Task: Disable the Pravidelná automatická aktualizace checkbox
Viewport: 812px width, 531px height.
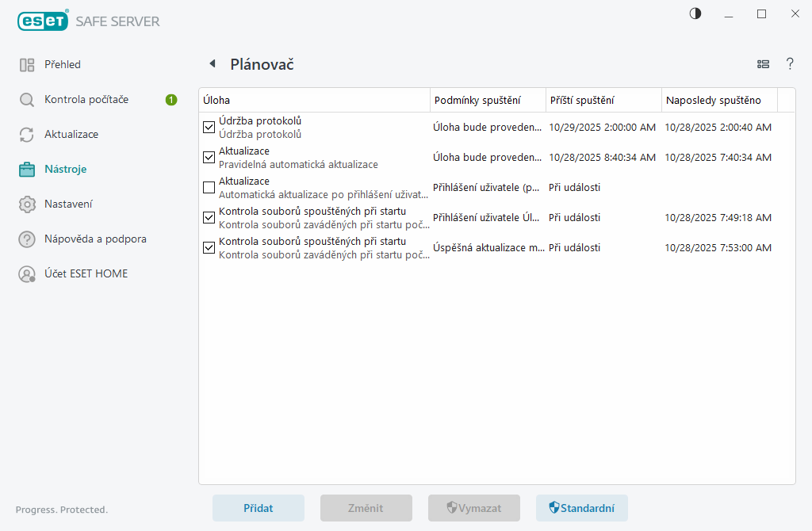Action: tap(209, 157)
